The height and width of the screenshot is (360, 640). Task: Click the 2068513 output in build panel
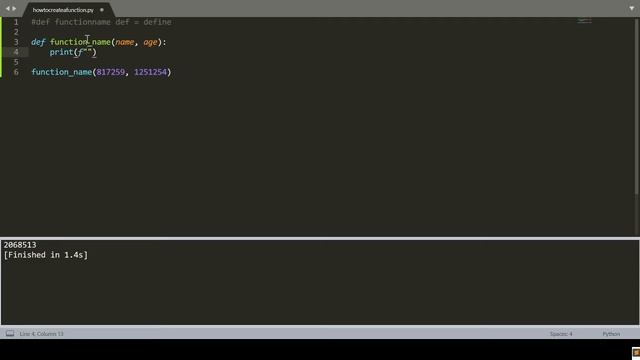[20, 245]
